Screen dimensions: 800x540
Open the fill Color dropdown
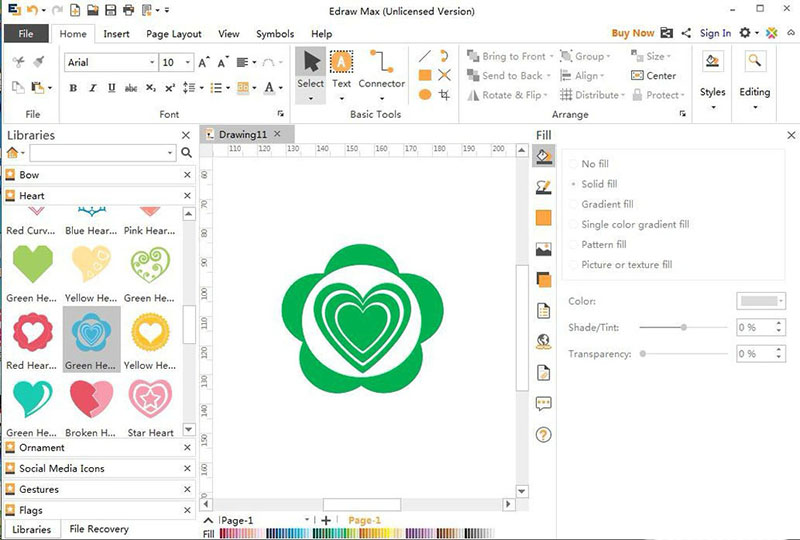coord(761,301)
